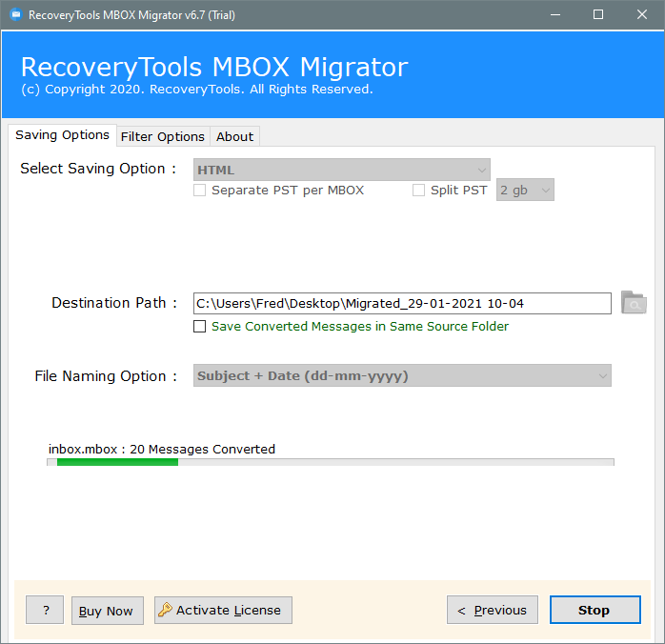Switch to the Filter Options tab
Screen dimensions: 665x644
coord(163,136)
